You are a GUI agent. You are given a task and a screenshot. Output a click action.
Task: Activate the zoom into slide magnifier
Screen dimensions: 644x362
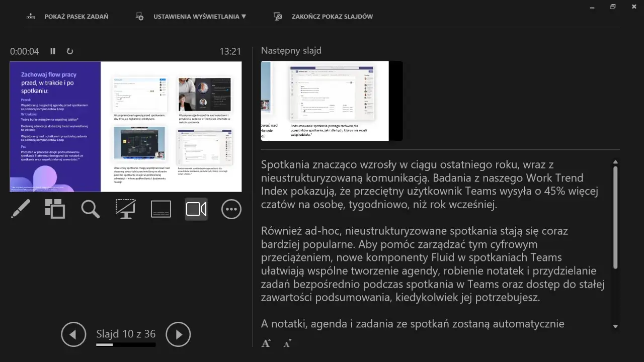(x=91, y=209)
